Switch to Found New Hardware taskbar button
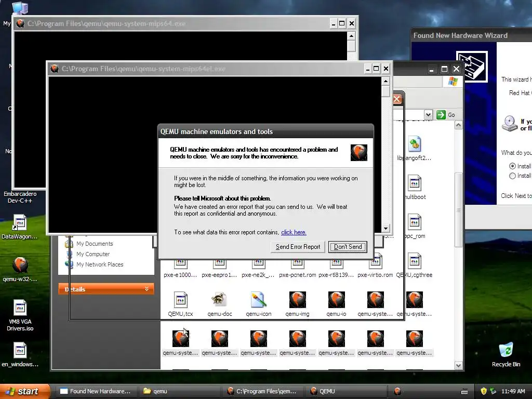This screenshot has height=399, width=532. [96, 391]
